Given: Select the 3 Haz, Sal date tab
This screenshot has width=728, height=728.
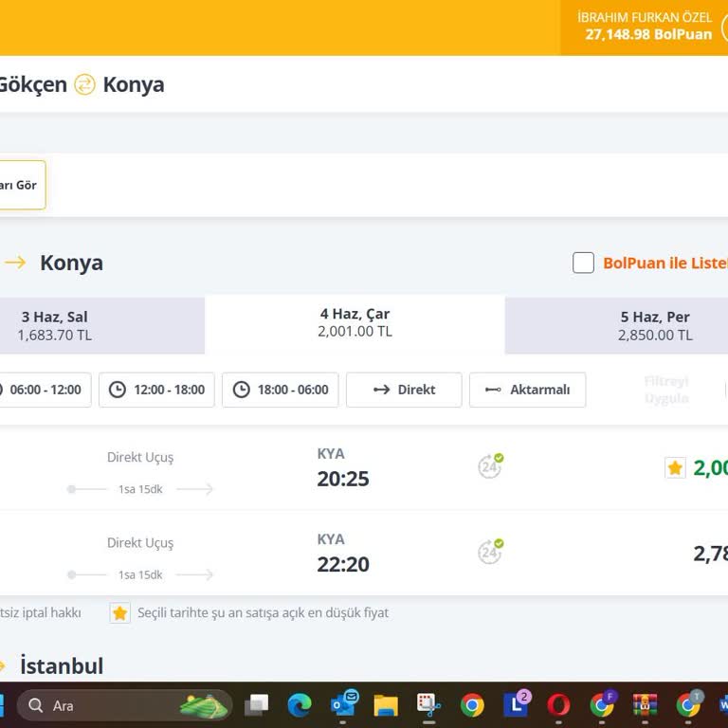Looking at the screenshot, I should tap(102, 325).
